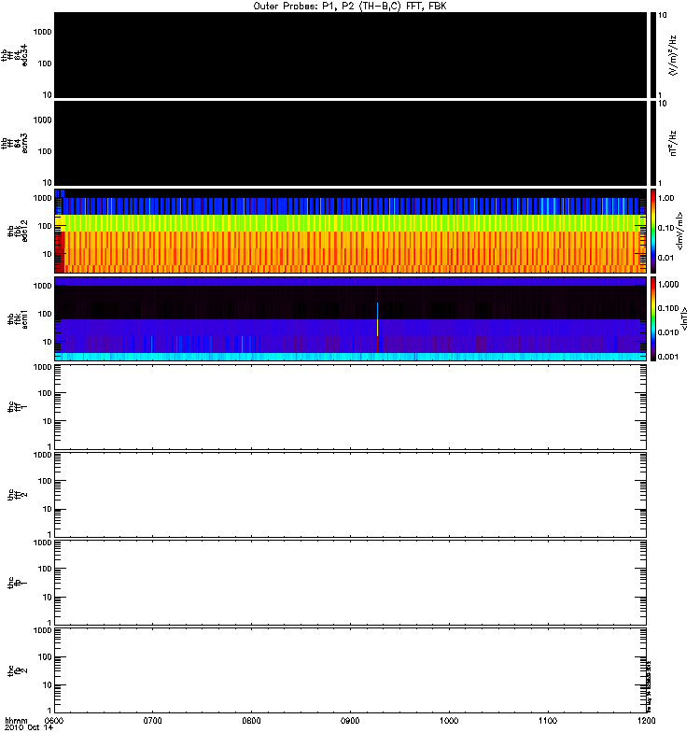700x747 pixels.
Task: Click the "0.10" tick on the mV/m color bar
Action: point(665,228)
